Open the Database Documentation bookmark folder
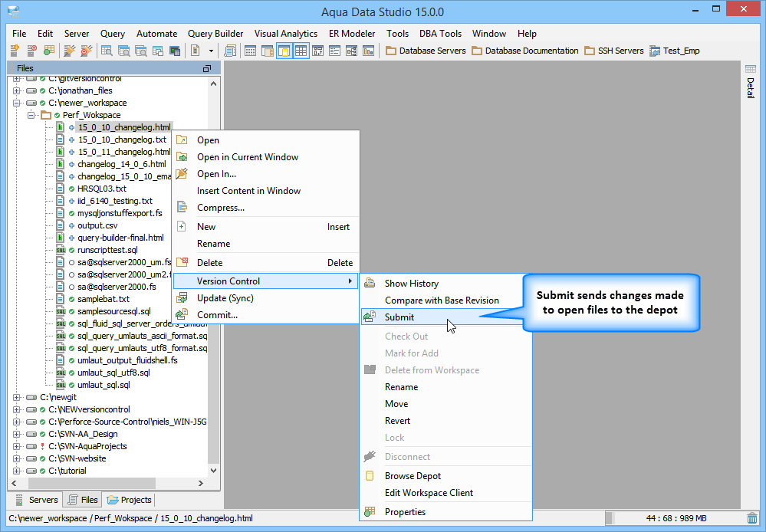Screen dimensions: 766x532 point(525,51)
